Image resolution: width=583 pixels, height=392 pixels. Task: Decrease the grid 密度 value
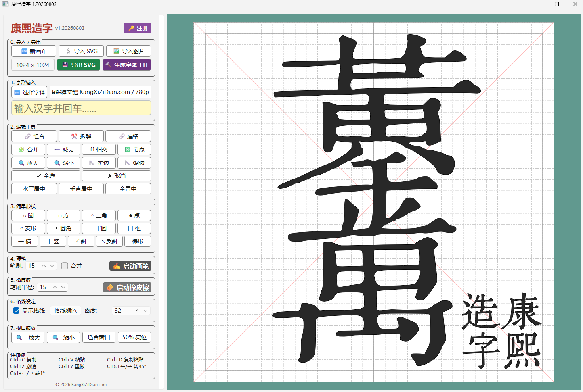(x=146, y=311)
